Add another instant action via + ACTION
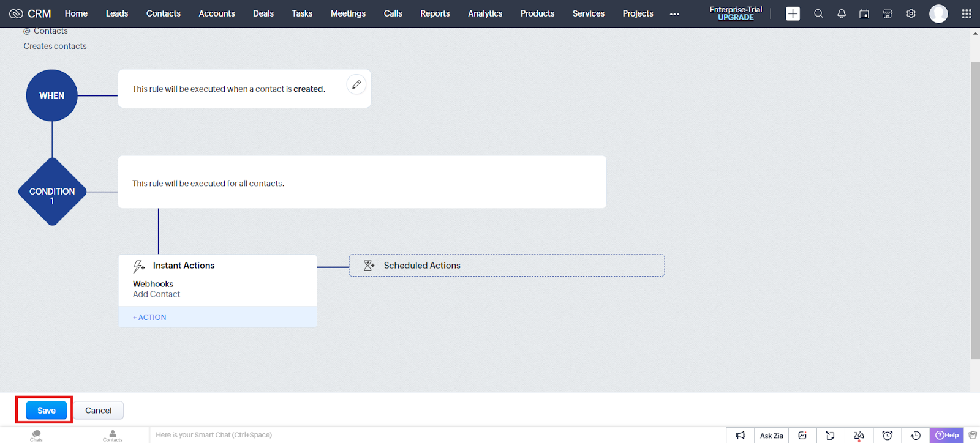Image resolution: width=980 pixels, height=443 pixels. coord(149,317)
